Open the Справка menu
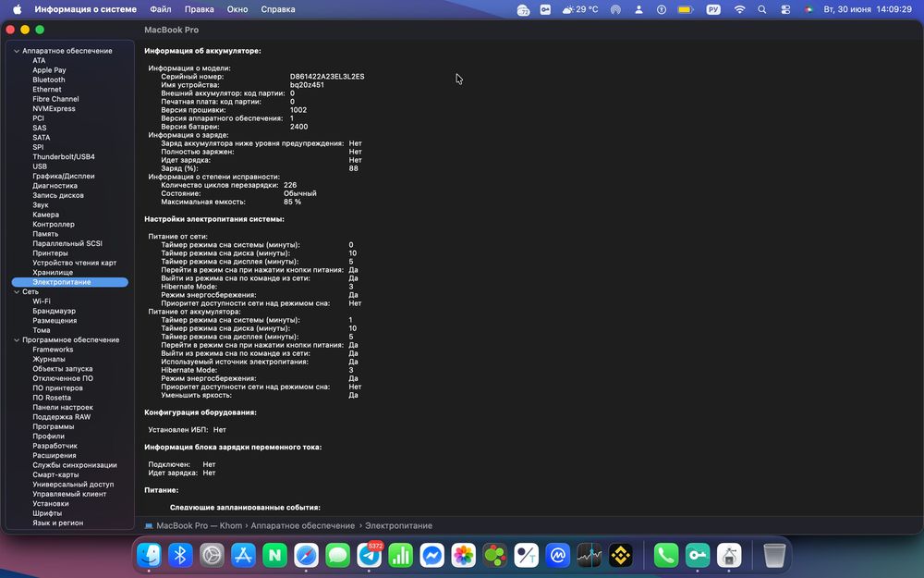This screenshot has height=578, width=924. coord(278,9)
